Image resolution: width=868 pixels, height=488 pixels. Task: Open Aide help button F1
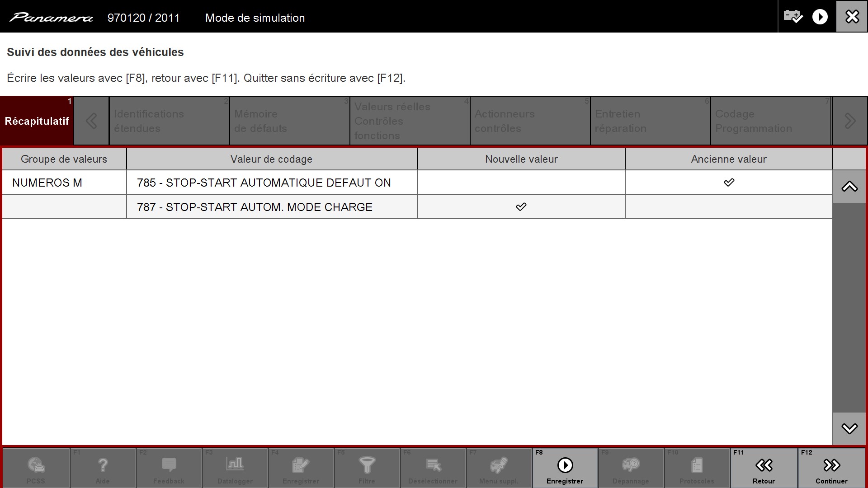[103, 468]
